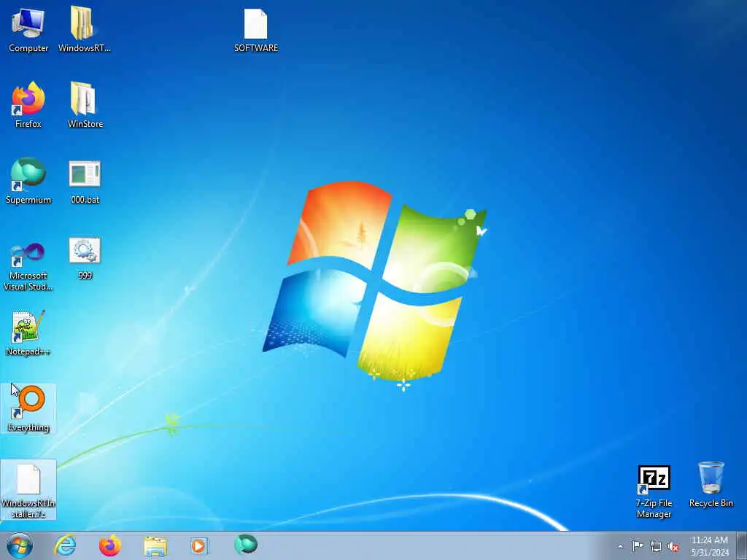Viewport: 747px width, 560px height.
Task: Open the clock showing 11:24 AM
Action: [x=710, y=545]
